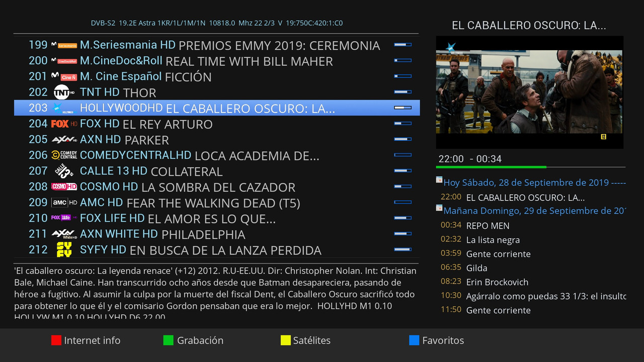Select channel 210 FOX LIFE HD
The image size is (644, 362).
pyautogui.click(x=216, y=218)
